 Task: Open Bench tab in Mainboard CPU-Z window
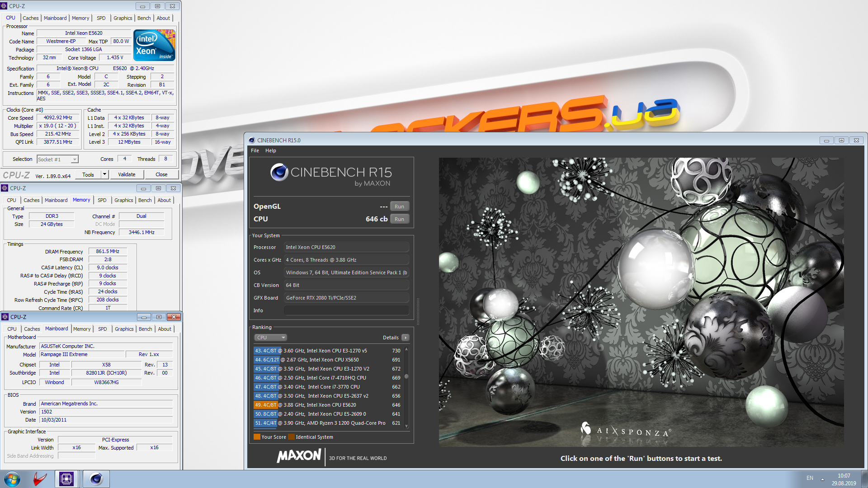145,329
